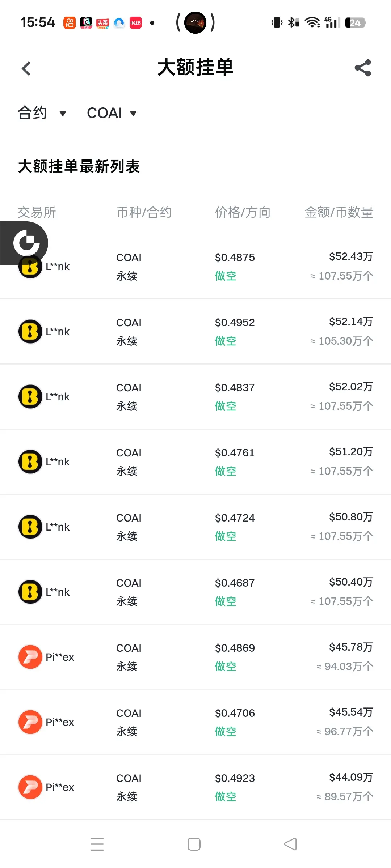Image resolution: width=391 pixels, height=868 pixels.
Task: Open the 合约 type dropdown
Action: [x=42, y=113]
